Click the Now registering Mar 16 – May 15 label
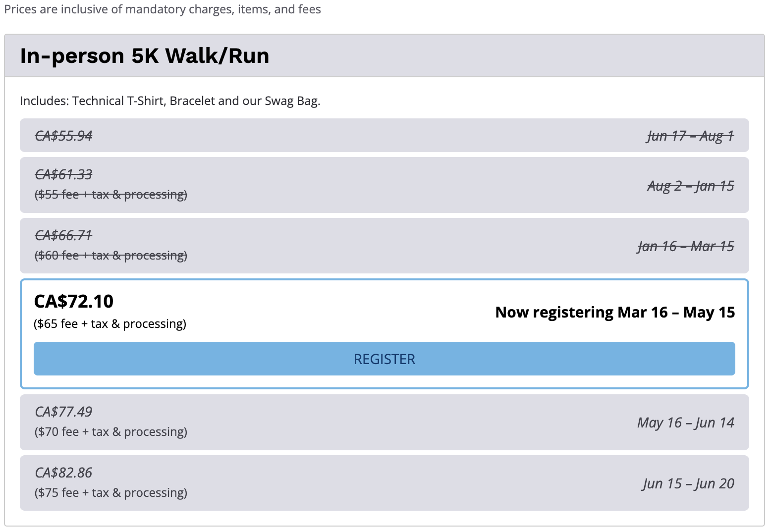The image size is (770, 532). tap(615, 313)
